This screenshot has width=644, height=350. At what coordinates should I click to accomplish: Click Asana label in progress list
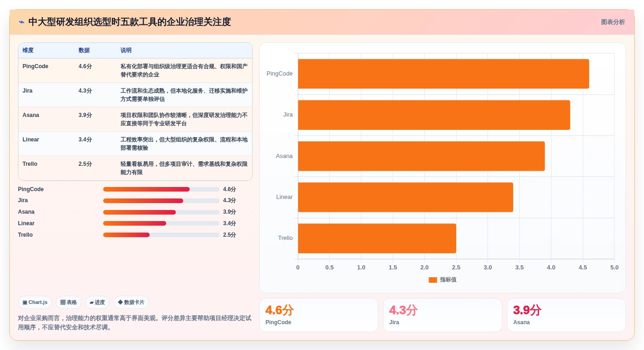point(26,212)
